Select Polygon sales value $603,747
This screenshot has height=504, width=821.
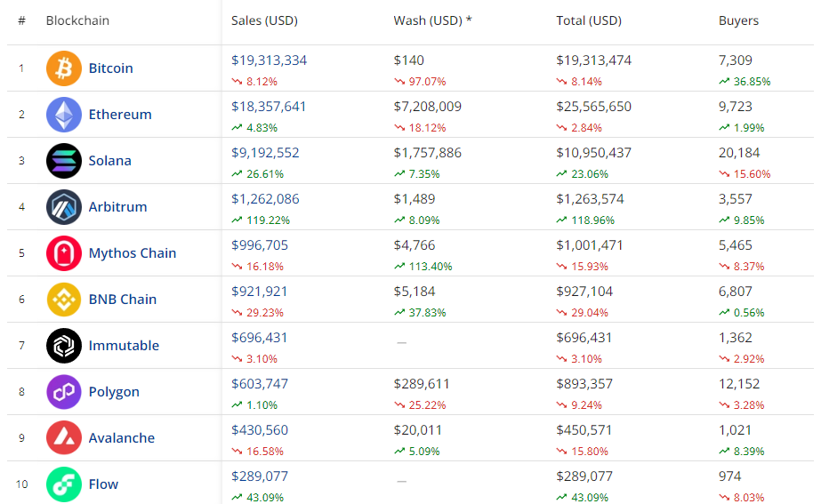260,384
